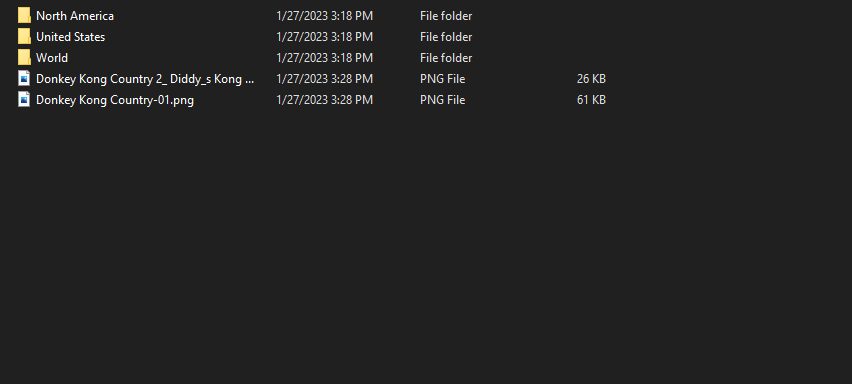This screenshot has width=852, height=384.
Task: Select the World folder name
Action: [52, 58]
